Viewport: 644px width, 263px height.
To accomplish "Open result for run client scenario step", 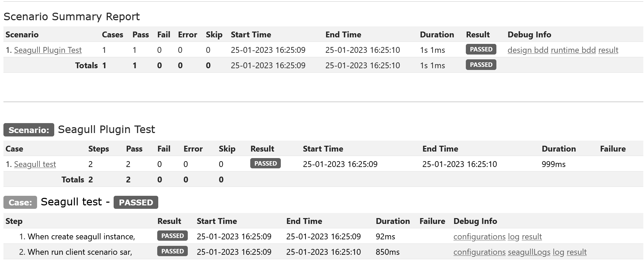I will (576, 252).
